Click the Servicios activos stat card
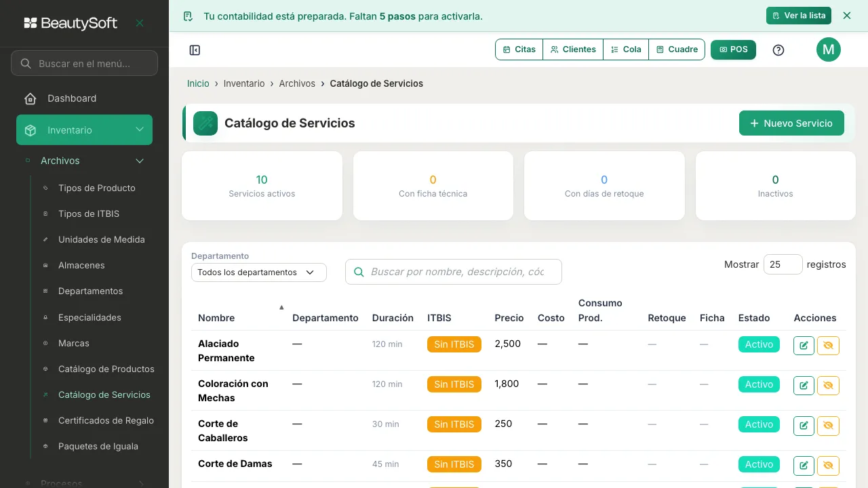Viewport: 868px width, 488px height. (x=262, y=186)
